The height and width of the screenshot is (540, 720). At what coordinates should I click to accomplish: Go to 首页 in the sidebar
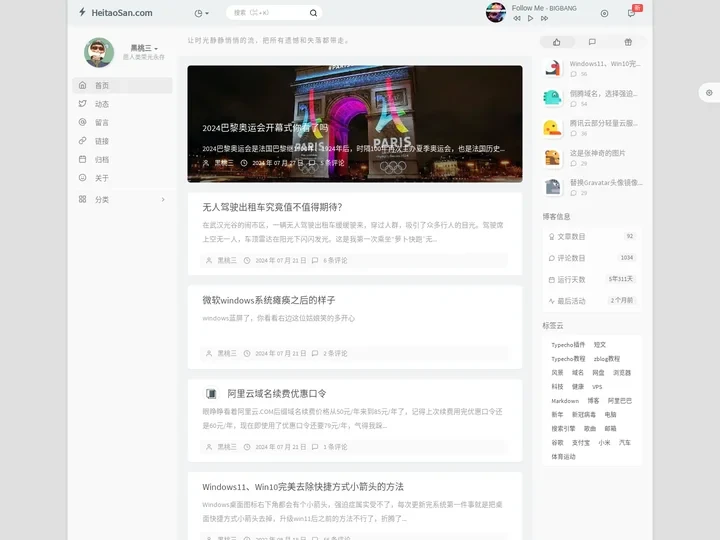coord(122,85)
